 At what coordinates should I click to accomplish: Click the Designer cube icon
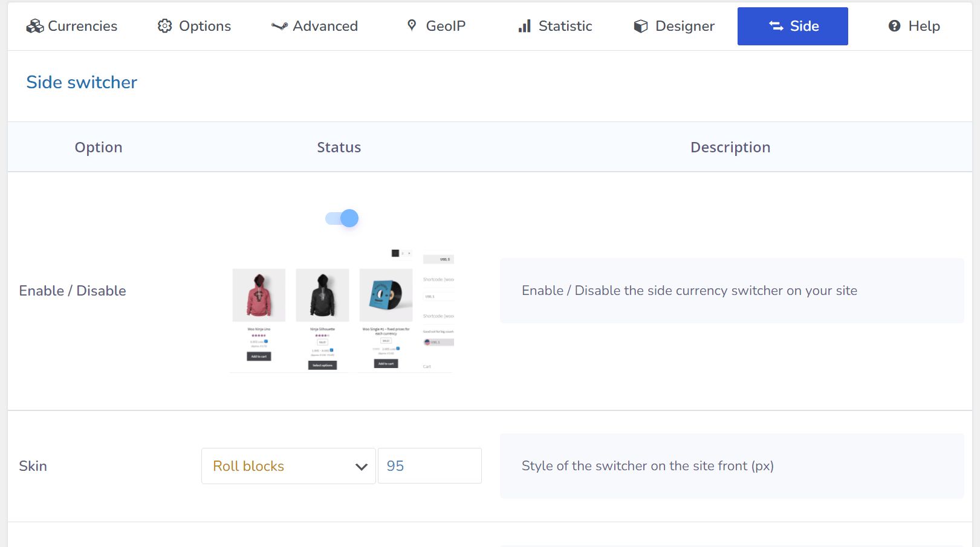point(640,26)
